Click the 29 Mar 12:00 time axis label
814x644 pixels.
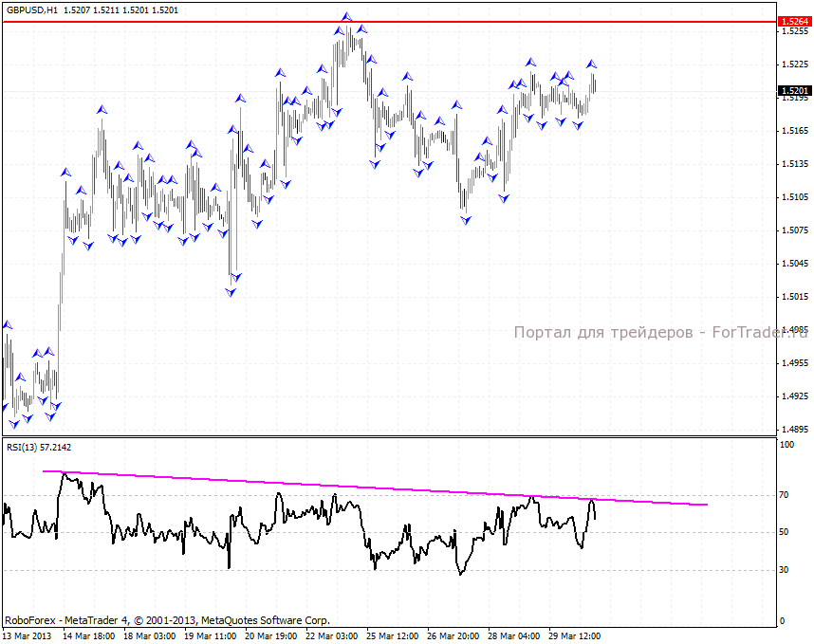(577, 635)
